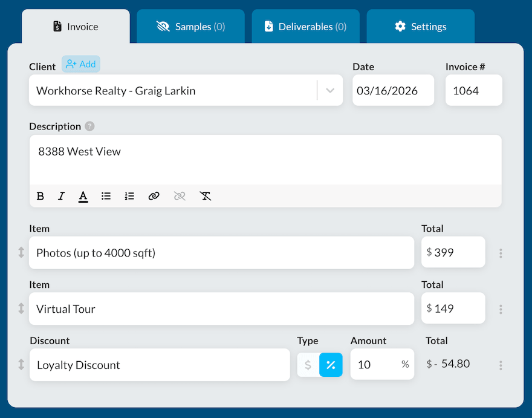Image resolution: width=532 pixels, height=418 pixels.
Task: Select dollar sign as the discount type
Action: [x=308, y=365]
